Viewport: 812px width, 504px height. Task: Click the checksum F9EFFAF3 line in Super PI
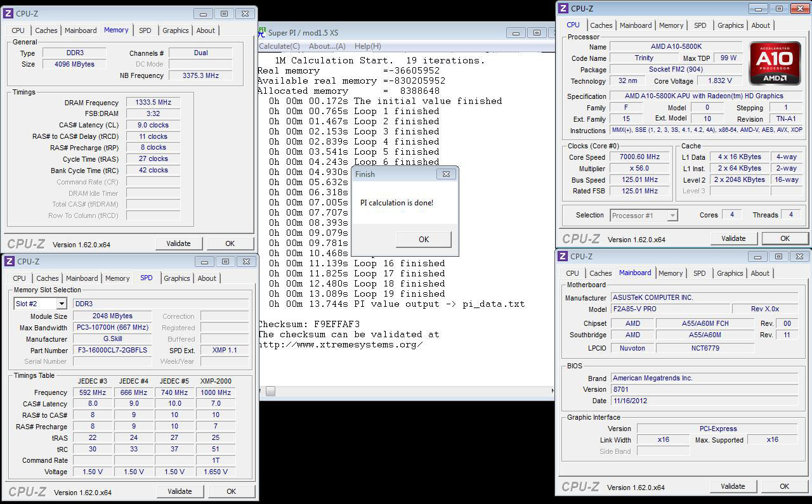click(308, 324)
